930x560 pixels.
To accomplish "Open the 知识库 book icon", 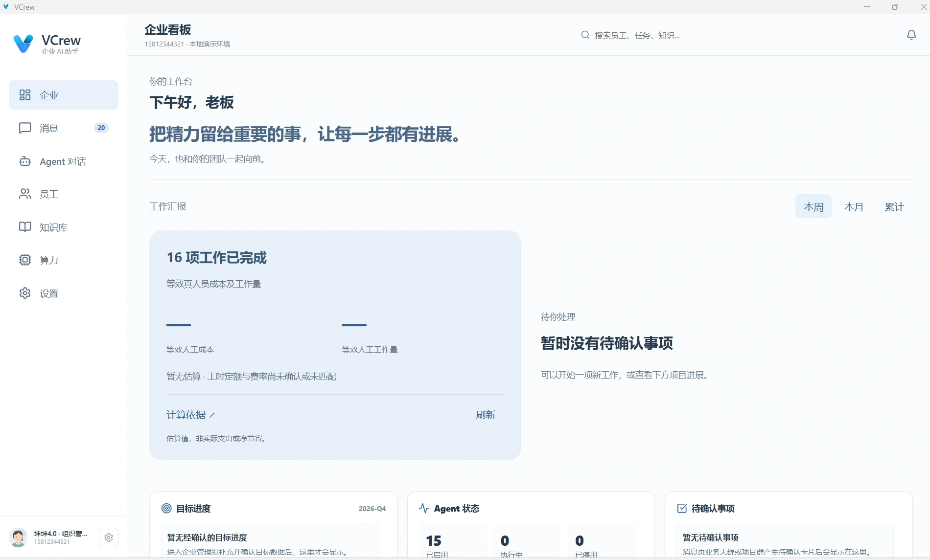I will (25, 227).
